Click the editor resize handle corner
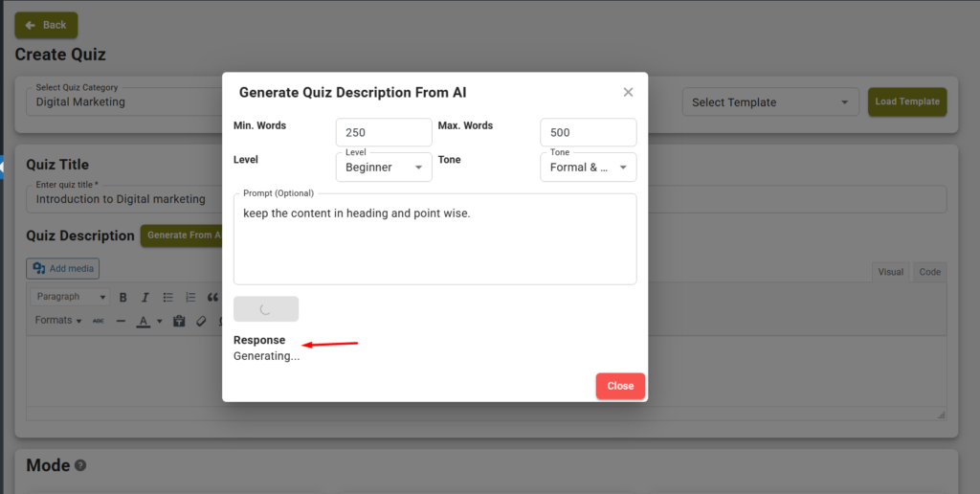The height and width of the screenshot is (494, 980). (x=942, y=415)
